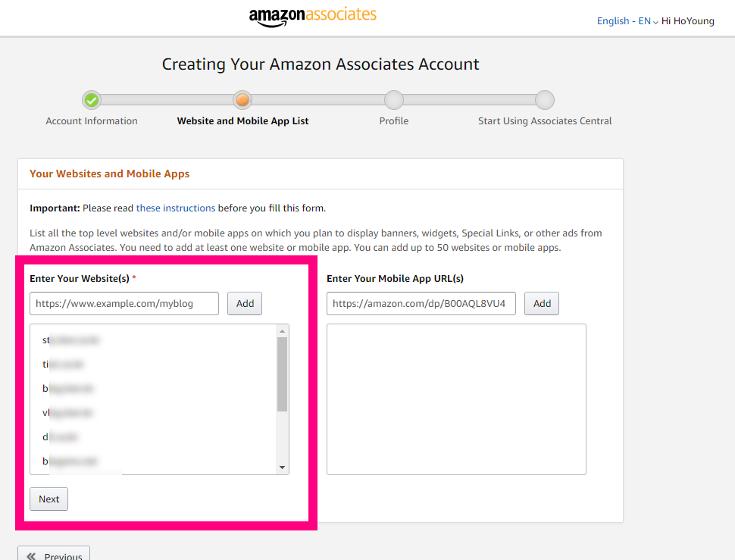
Task: Click the orange Website and Mobile App List step circle
Action: 242,100
